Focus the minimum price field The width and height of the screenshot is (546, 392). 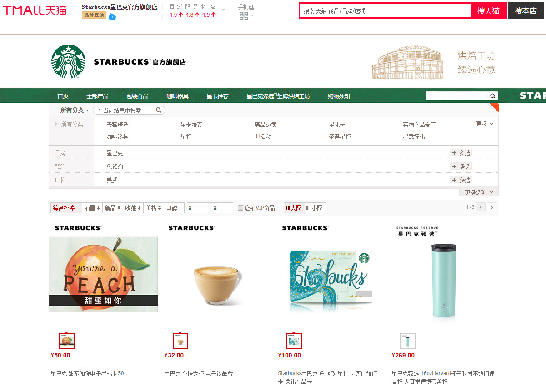[x=197, y=208]
